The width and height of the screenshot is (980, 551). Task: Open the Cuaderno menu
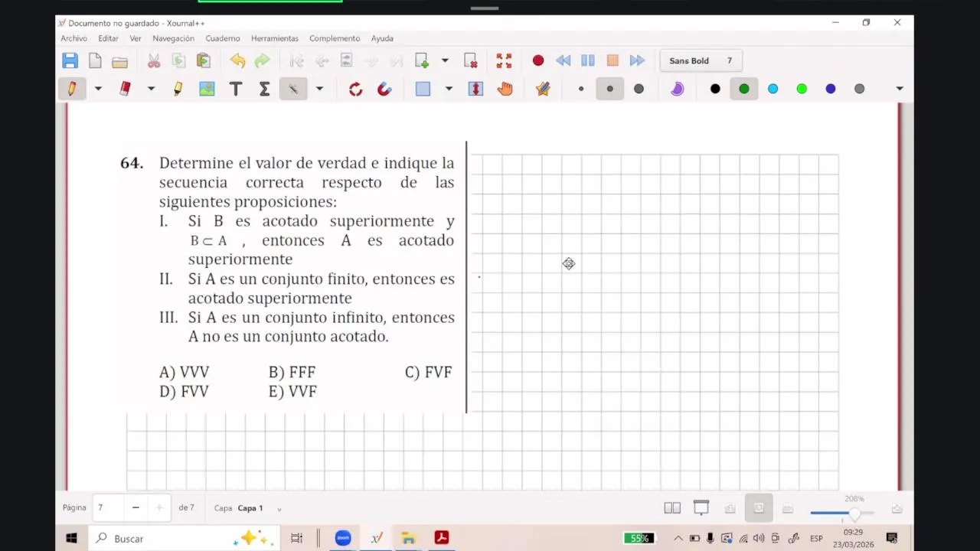click(x=223, y=38)
